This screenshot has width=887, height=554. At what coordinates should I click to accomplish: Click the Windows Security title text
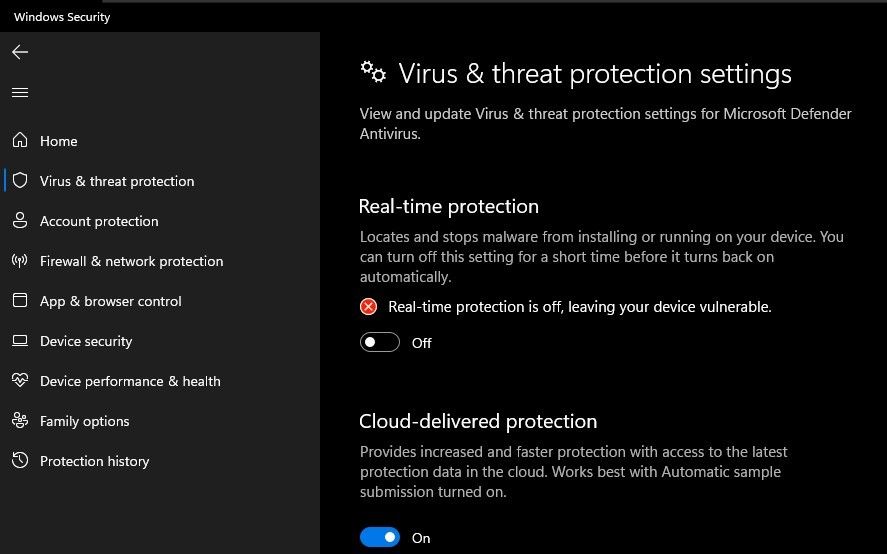click(62, 17)
